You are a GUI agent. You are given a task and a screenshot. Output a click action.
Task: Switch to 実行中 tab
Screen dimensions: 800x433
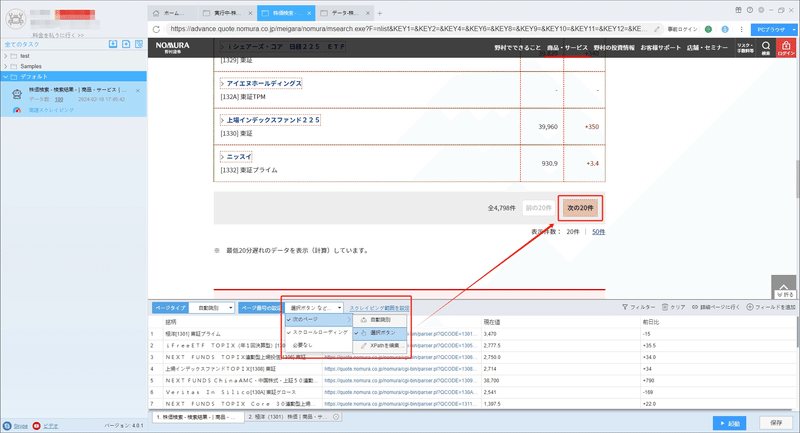coord(227,13)
